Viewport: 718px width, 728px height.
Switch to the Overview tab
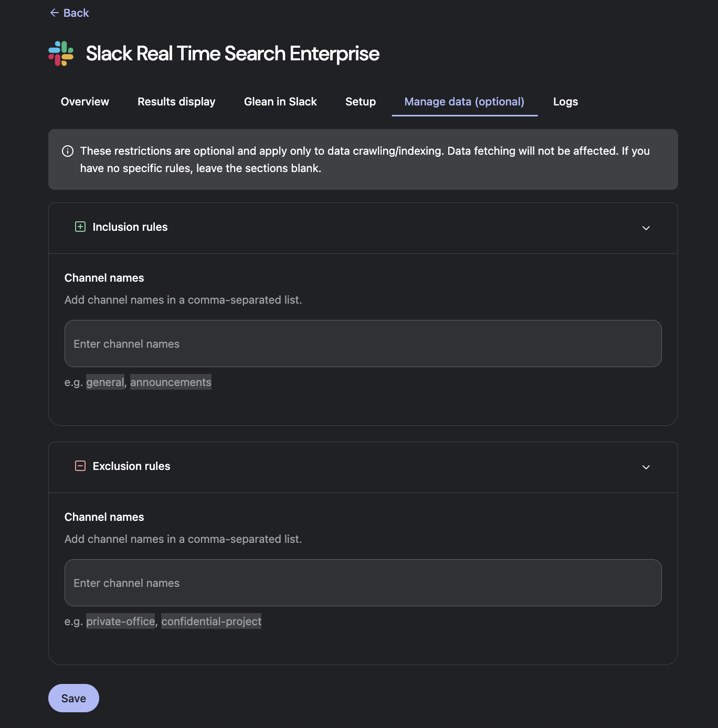point(85,101)
